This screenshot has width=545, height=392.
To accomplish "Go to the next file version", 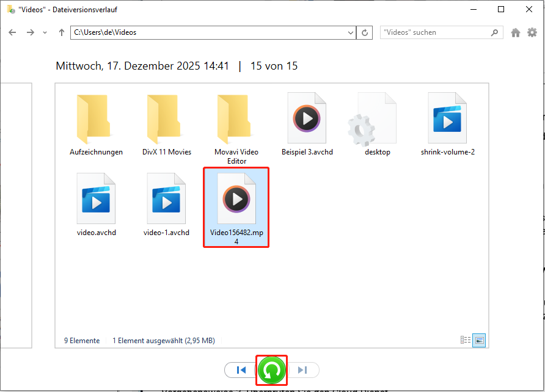I will click(302, 369).
